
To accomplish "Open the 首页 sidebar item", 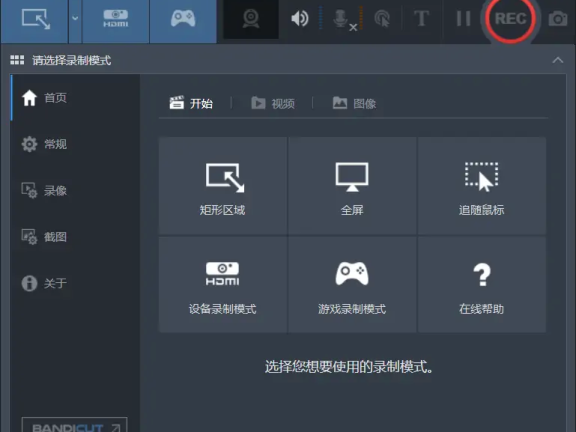I will [x=75, y=98].
